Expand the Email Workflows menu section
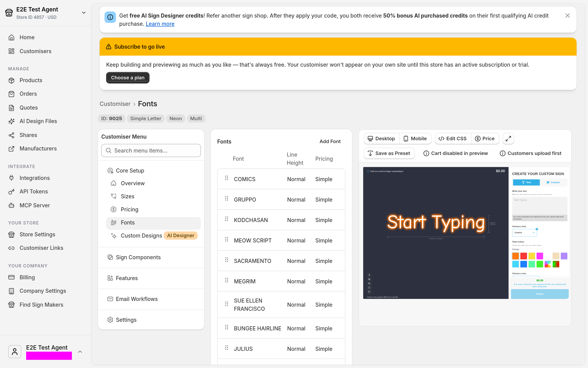Image resolution: width=588 pixels, height=368 pixels. point(151,299)
